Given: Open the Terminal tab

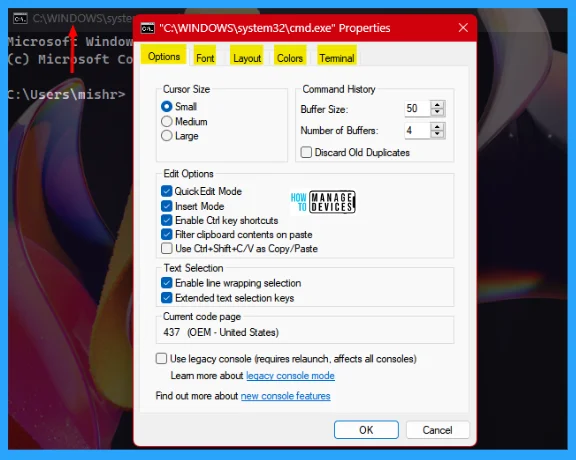Looking at the screenshot, I should tap(337, 58).
